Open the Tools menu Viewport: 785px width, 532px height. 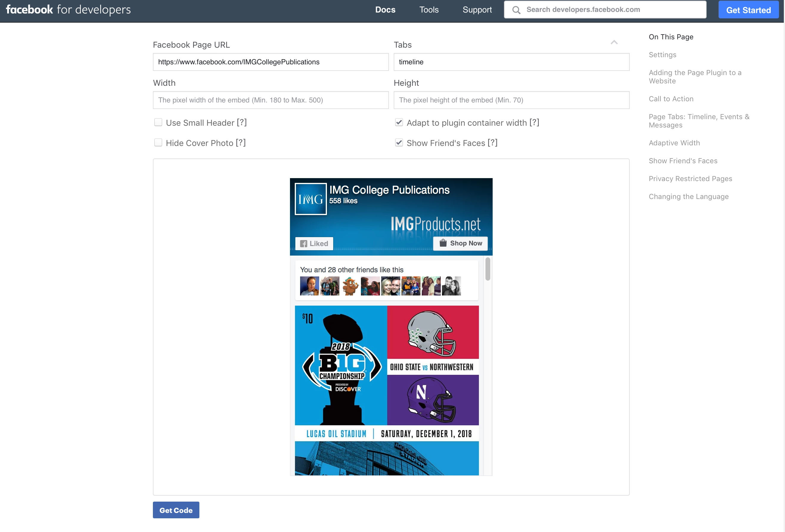pyautogui.click(x=429, y=10)
